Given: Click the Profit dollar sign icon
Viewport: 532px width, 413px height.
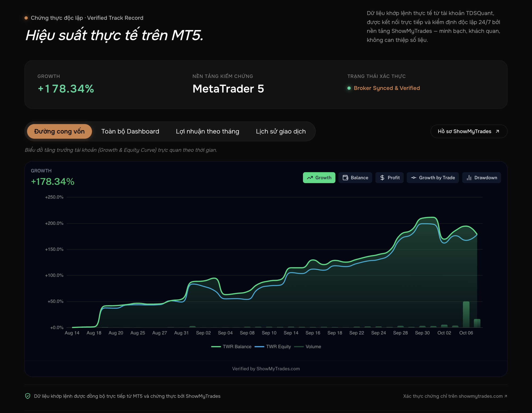Looking at the screenshot, I should coord(382,178).
